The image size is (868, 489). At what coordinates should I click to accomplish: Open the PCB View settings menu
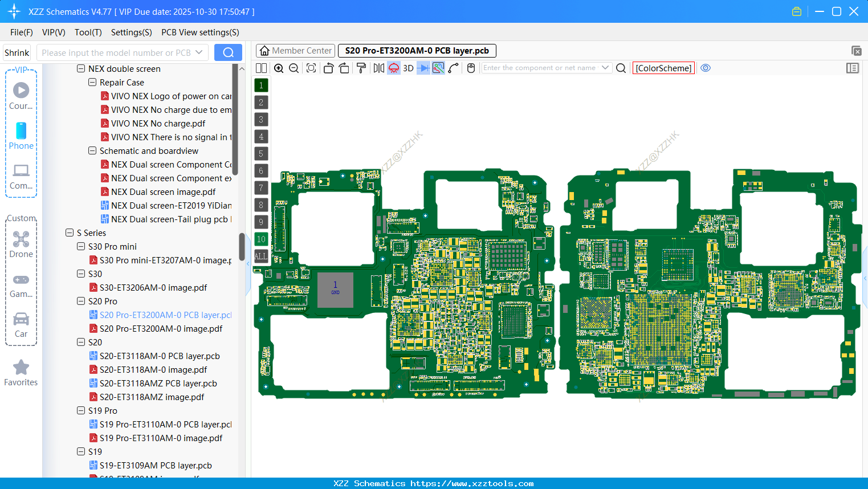(200, 32)
